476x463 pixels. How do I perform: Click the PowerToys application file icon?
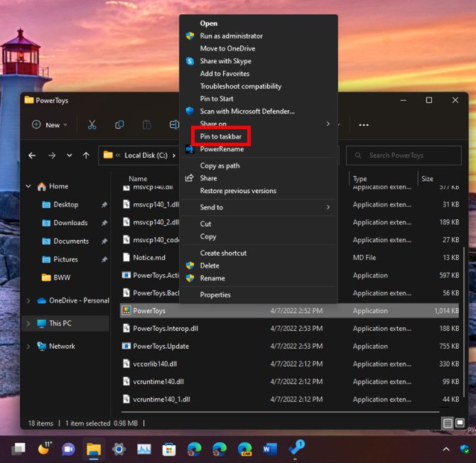[126, 310]
